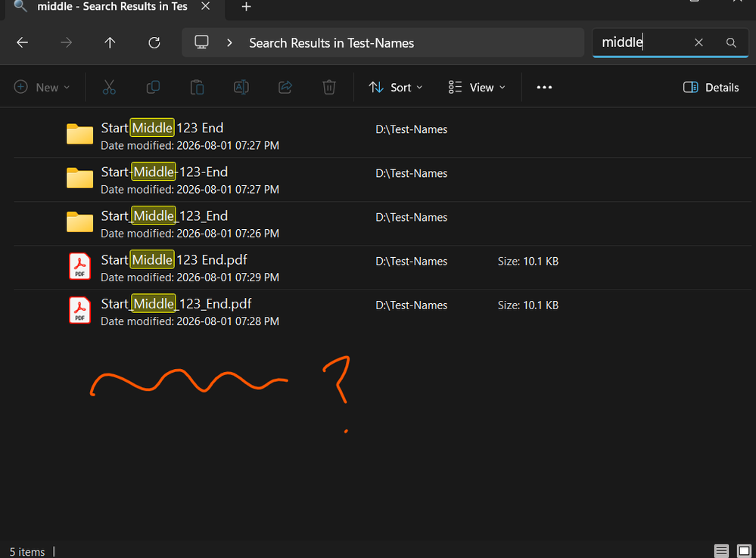The image size is (756, 558).
Task: Click the PDF icon of Start_Middle_123_End.pdf
Action: (x=79, y=310)
